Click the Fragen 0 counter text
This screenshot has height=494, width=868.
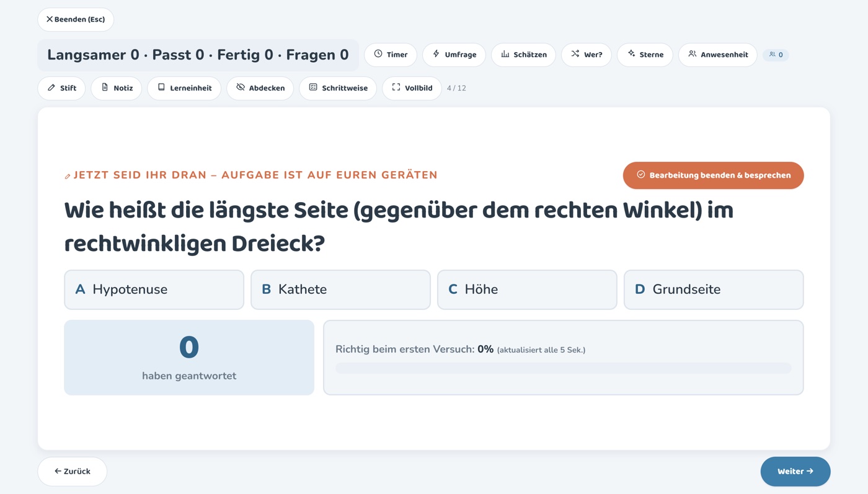click(317, 55)
